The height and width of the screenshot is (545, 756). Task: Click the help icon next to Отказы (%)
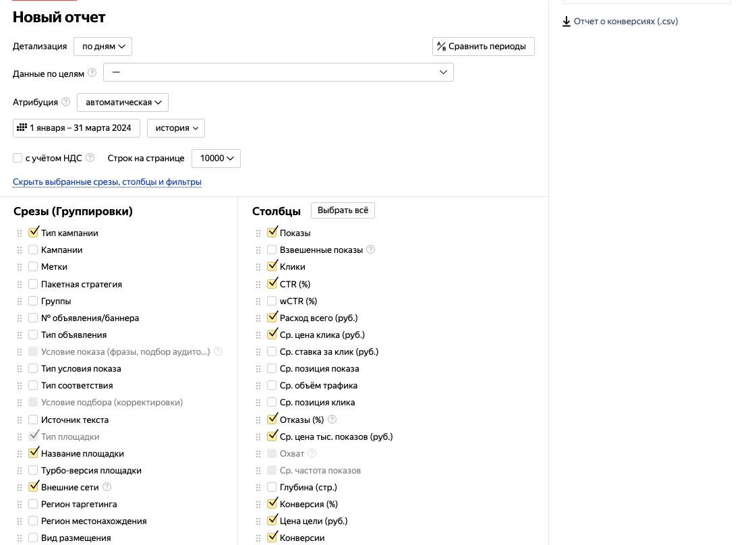[x=332, y=420]
